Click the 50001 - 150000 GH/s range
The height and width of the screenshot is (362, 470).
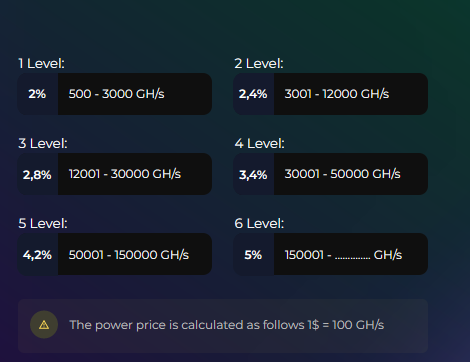pyautogui.click(x=129, y=255)
